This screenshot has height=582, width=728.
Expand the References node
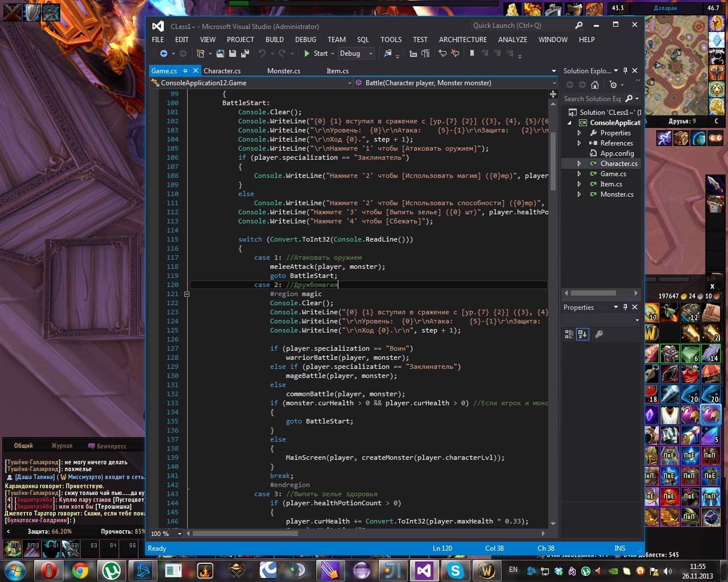pos(579,143)
